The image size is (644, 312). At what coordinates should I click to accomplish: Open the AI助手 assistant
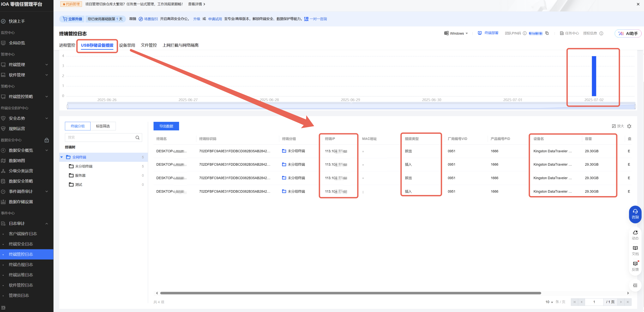point(628,34)
